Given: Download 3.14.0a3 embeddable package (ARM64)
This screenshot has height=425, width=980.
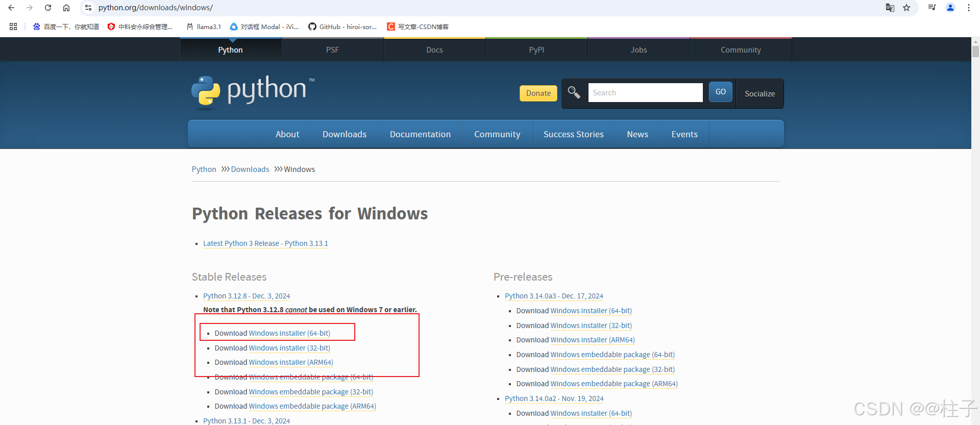Looking at the screenshot, I should 614,384.
